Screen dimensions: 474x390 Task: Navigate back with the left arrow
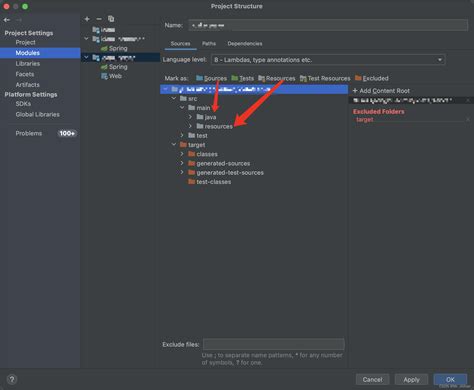7,20
